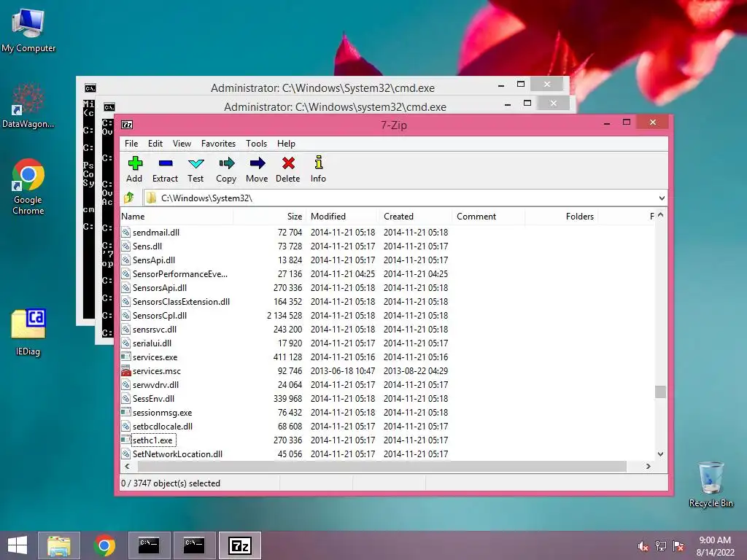Select the services.exe file icon
The image size is (747, 560).
[125, 357]
